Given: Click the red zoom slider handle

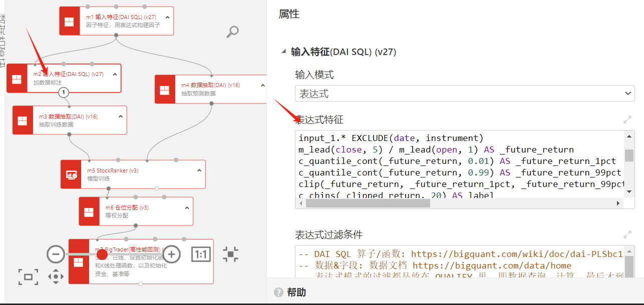Looking at the screenshot, I should (x=102, y=254).
